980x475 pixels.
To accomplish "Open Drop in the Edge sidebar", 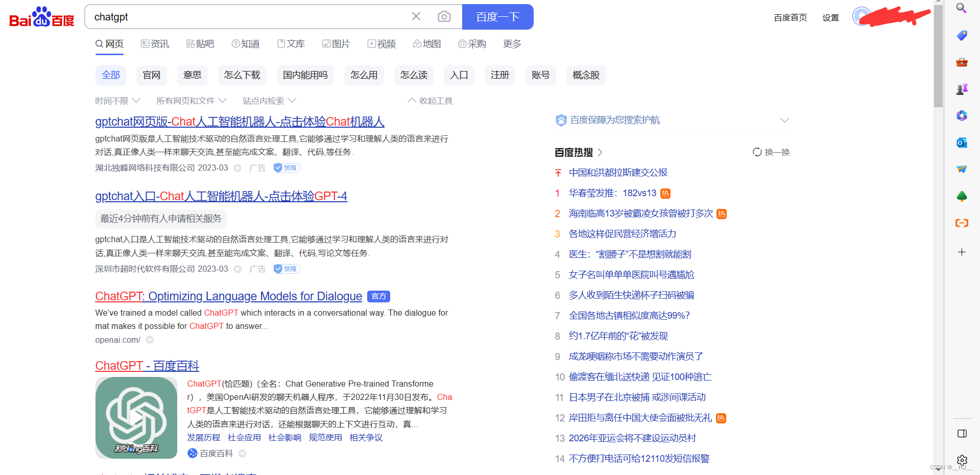I will pyautogui.click(x=962, y=169).
